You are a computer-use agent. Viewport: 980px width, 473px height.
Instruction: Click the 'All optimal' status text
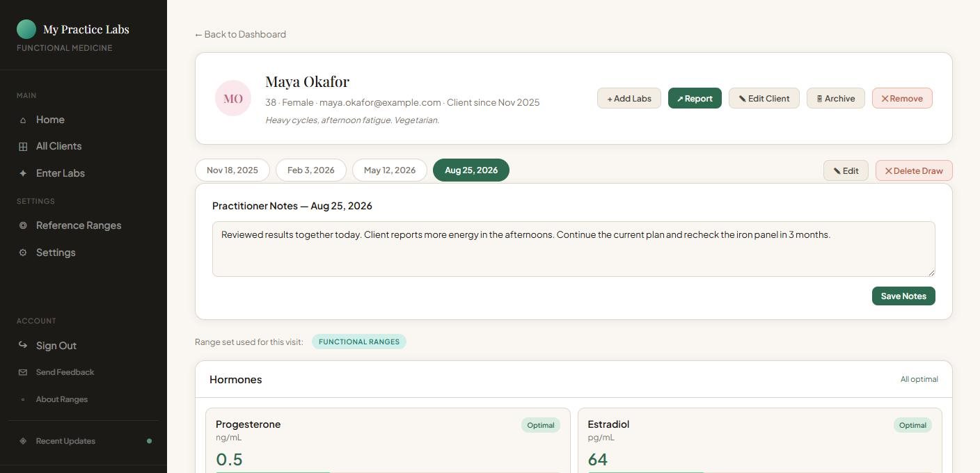pyautogui.click(x=919, y=379)
